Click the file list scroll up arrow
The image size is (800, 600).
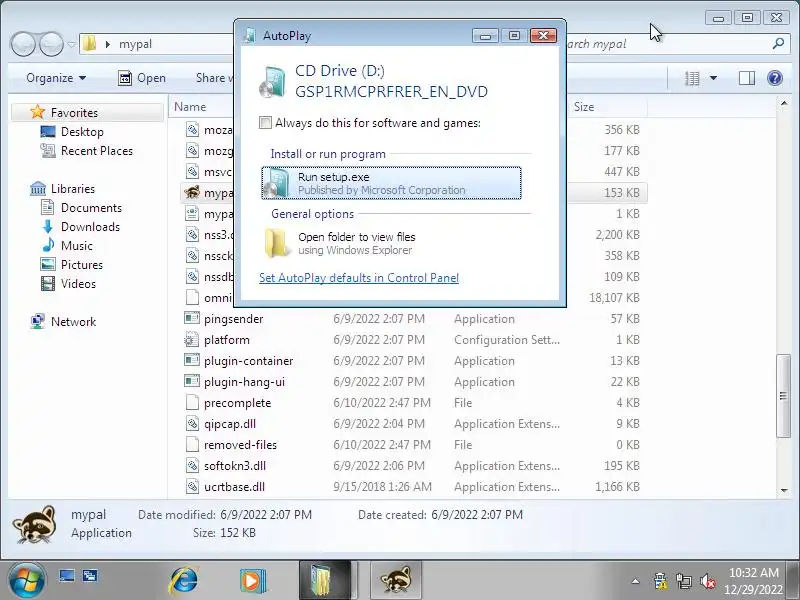point(784,104)
